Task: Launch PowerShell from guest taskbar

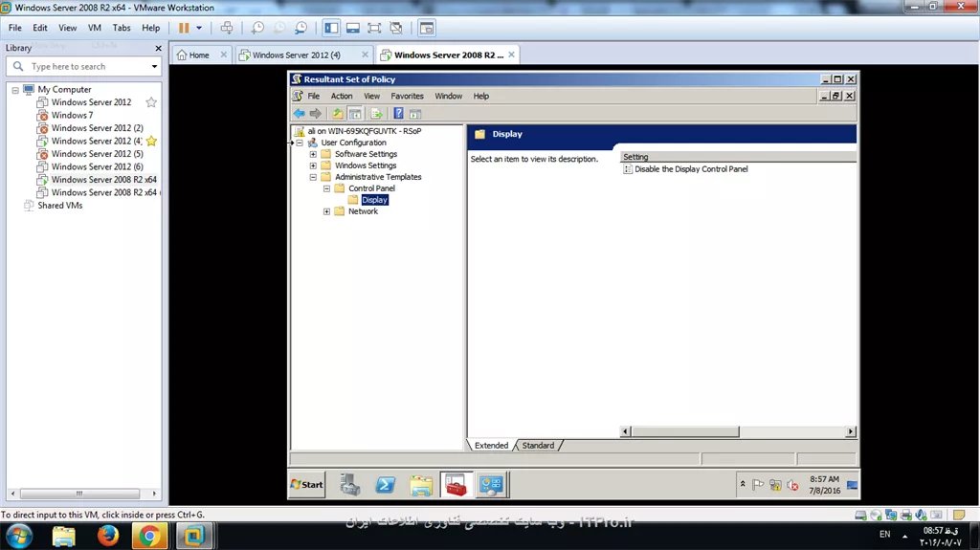Action: click(386, 484)
